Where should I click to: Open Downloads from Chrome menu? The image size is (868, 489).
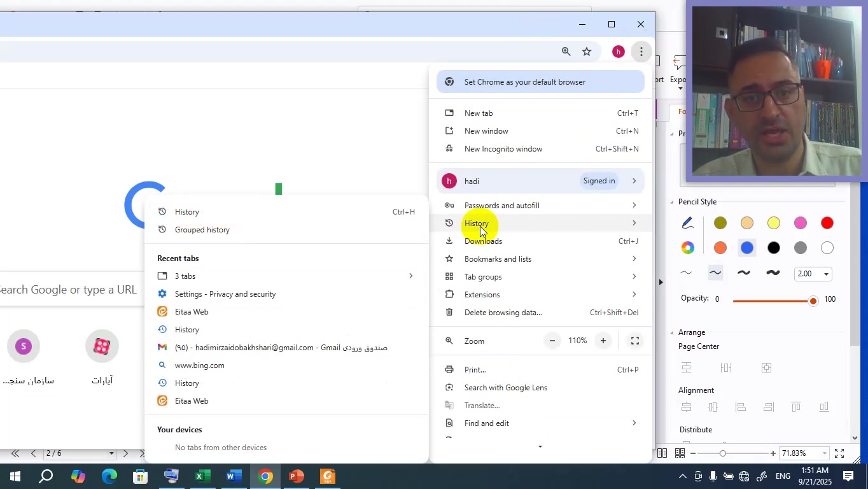pyautogui.click(x=540, y=241)
